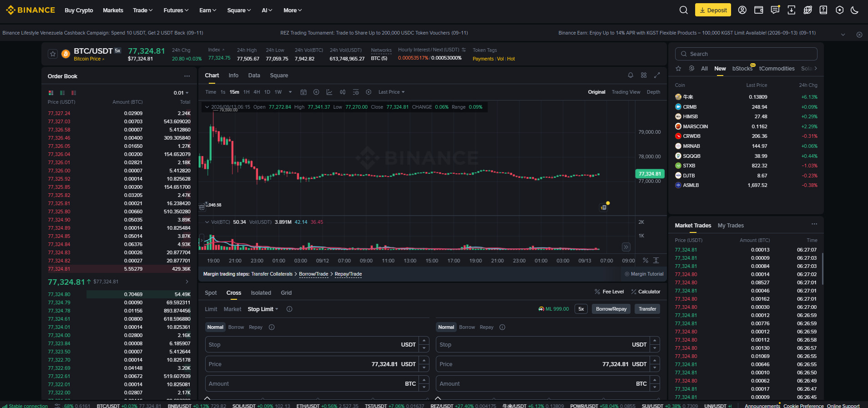
Task: Switch to Depth chart mode
Action: coord(653,92)
